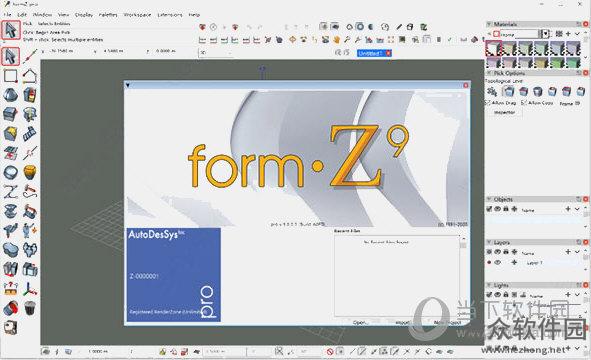Select the red line drawing tool
The width and height of the screenshot is (591, 360).
coord(30,57)
